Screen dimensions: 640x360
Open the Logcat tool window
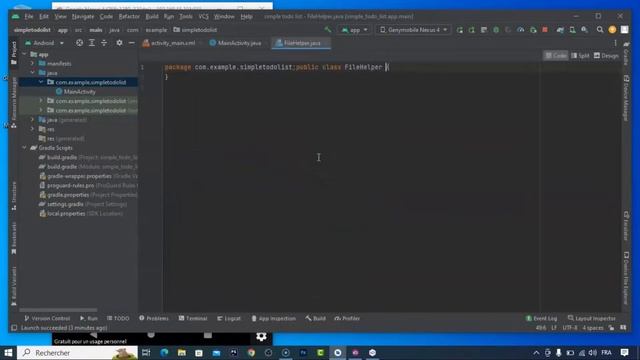[x=229, y=318]
